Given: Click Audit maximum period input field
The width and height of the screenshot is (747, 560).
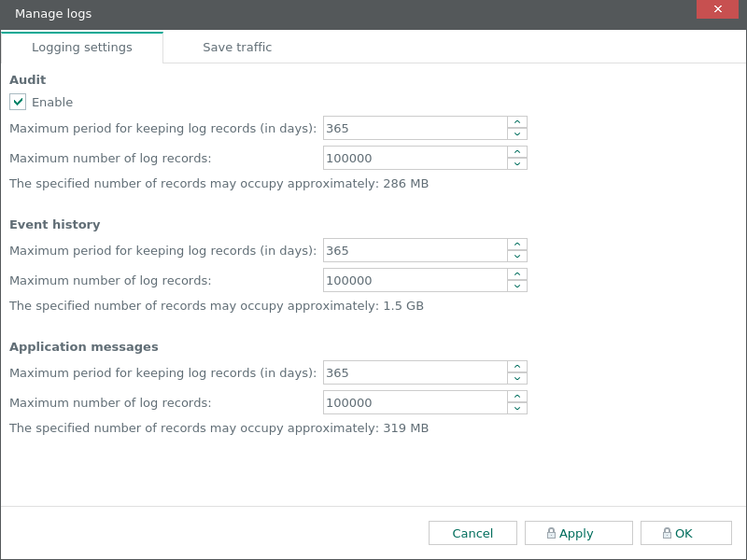Looking at the screenshot, I should click(x=415, y=129).
